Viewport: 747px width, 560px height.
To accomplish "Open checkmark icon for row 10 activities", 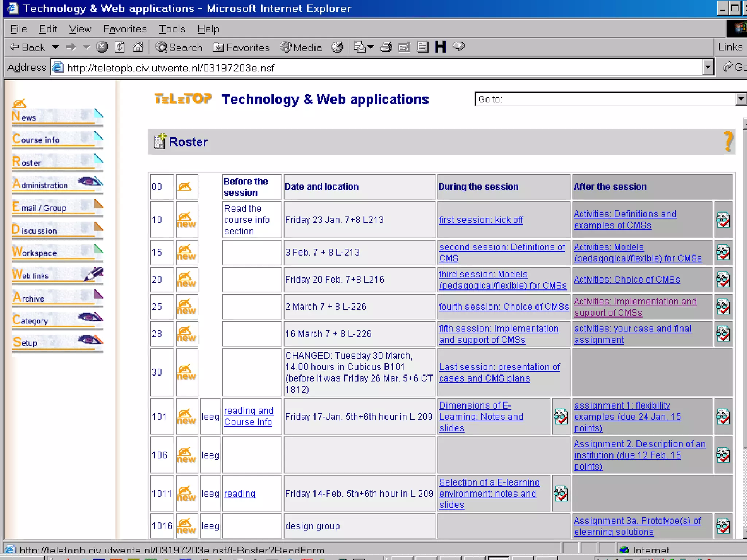I will [x=723, y=220].
